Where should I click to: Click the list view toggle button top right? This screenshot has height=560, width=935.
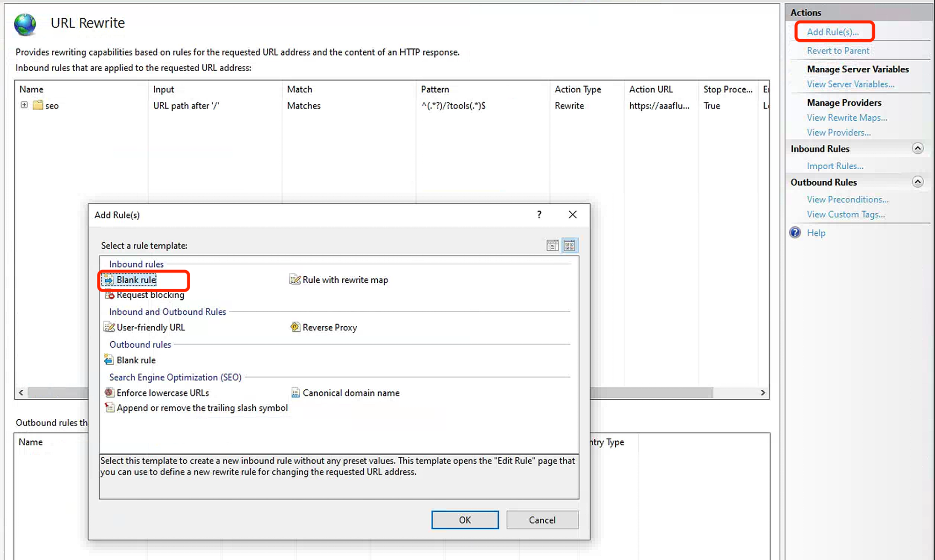pos(553,245)
